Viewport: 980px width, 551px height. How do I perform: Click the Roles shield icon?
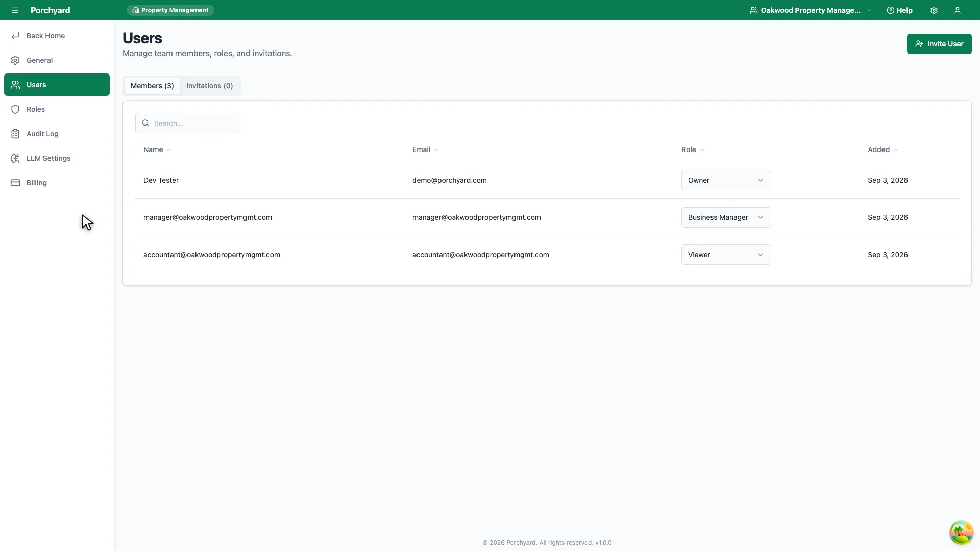[15, 109]
